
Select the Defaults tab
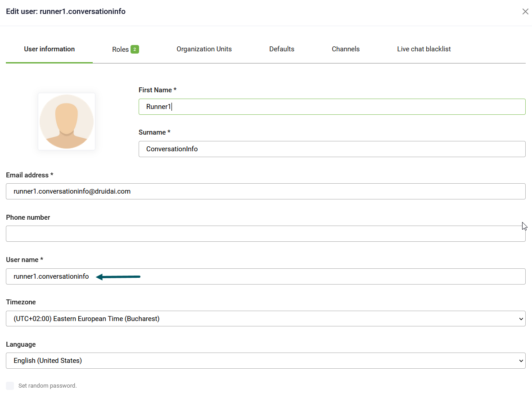click(282, 49)
